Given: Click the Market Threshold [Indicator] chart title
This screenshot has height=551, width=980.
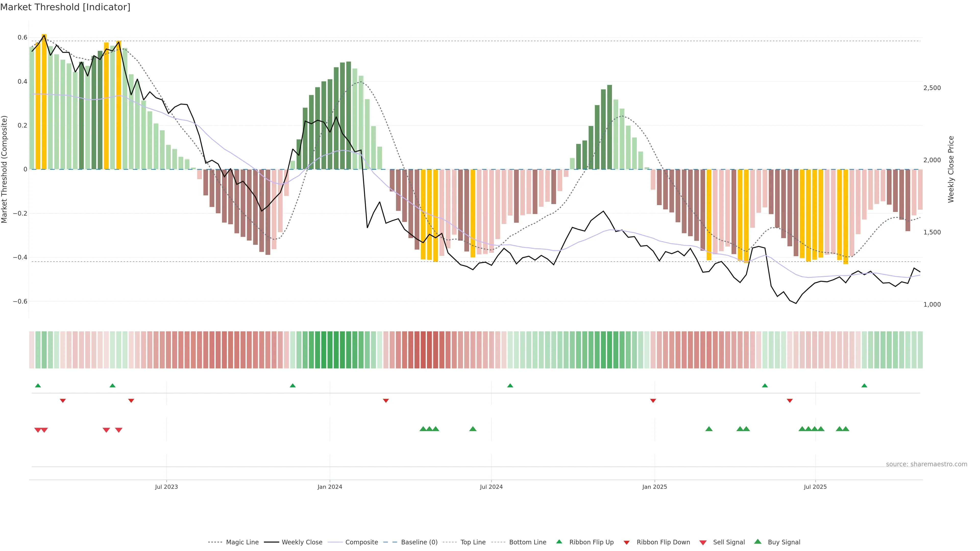Looking at the screenshot, I should [65, 7].
